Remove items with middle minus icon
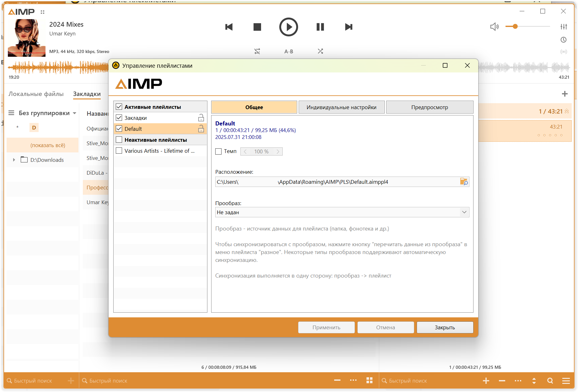578x392 pixels. (337, 380)
